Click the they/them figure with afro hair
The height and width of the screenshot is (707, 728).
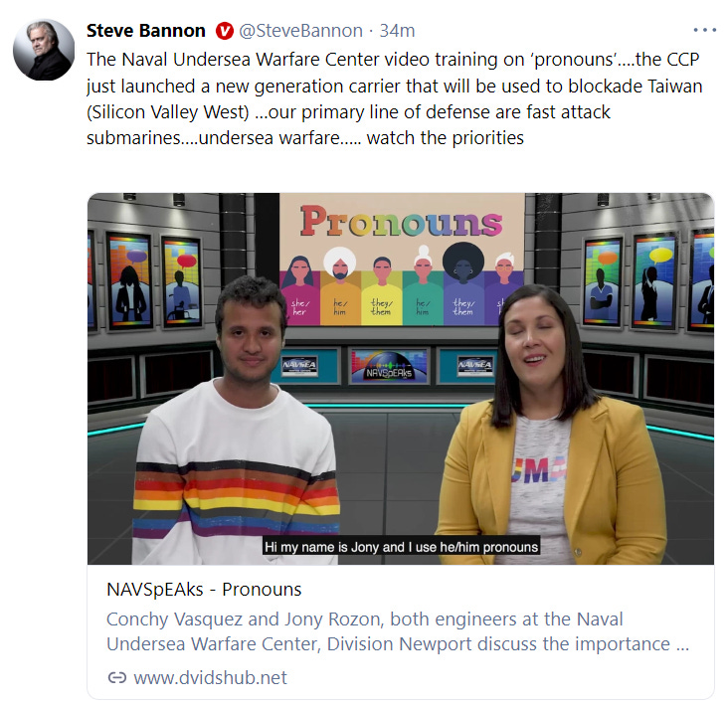click(463, 283)
